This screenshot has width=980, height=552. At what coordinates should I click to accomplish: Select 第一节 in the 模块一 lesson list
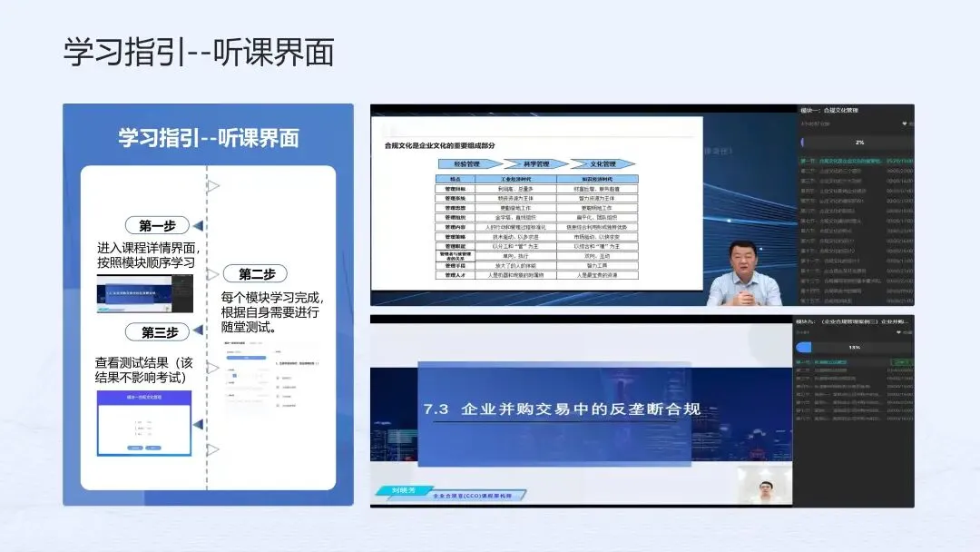[857, 162]
